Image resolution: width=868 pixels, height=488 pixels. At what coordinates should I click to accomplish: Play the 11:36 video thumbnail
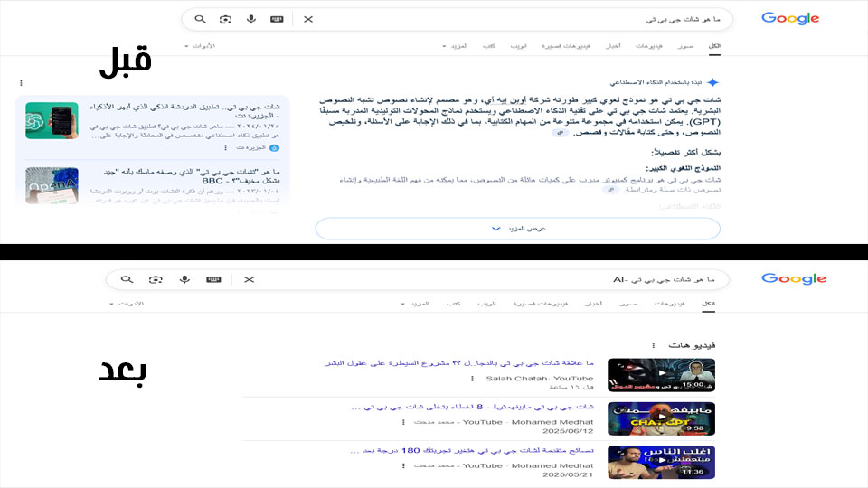pos(661,462)
